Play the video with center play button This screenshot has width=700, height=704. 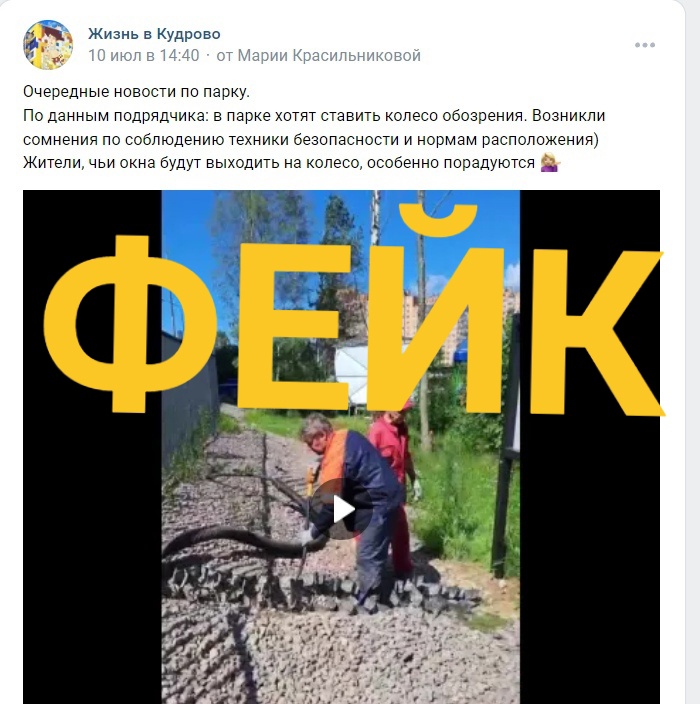tap(343, 509)
